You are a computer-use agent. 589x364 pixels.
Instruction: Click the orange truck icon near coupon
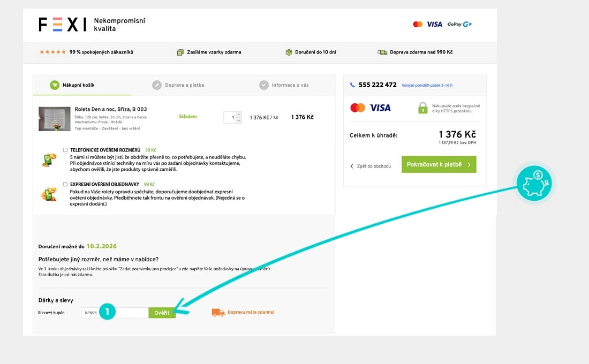click(218, 313)
